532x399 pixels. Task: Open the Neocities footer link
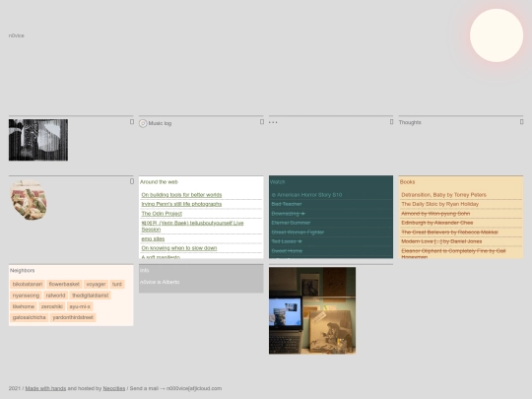[114, 388]
